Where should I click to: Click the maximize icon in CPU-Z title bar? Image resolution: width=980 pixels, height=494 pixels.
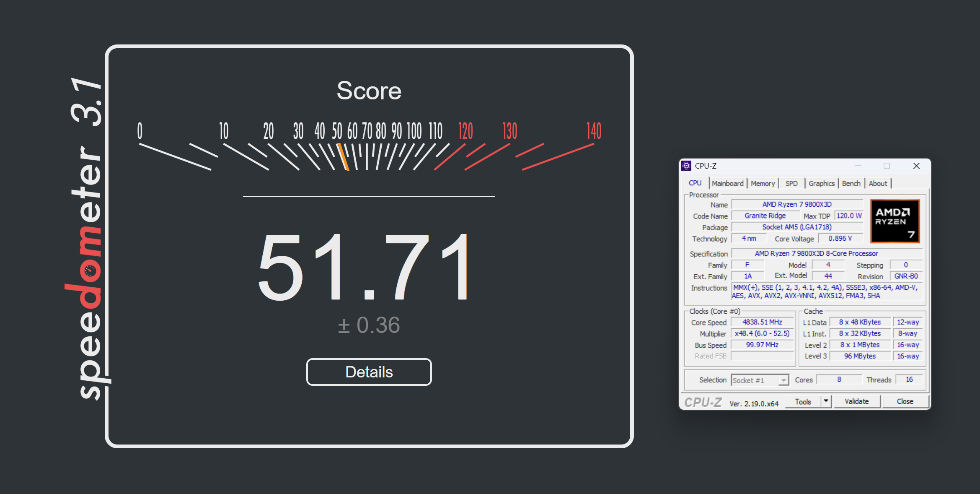pos(887,166)
